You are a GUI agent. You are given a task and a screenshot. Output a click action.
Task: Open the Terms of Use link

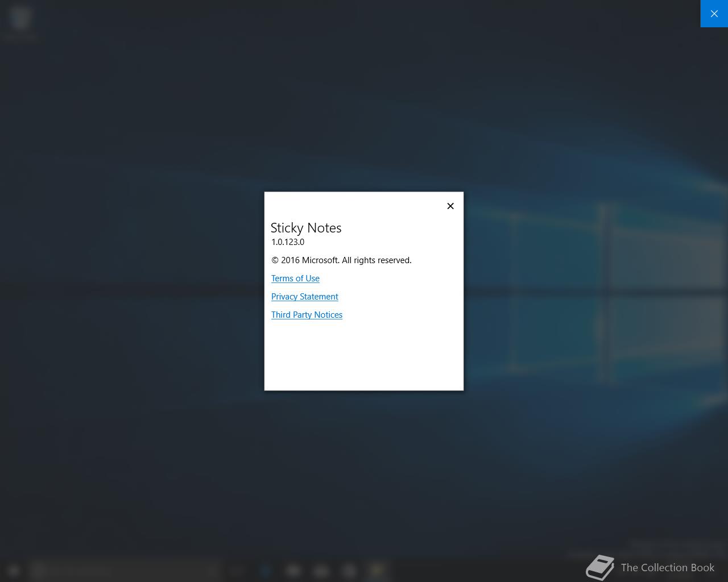coord(295,278)
